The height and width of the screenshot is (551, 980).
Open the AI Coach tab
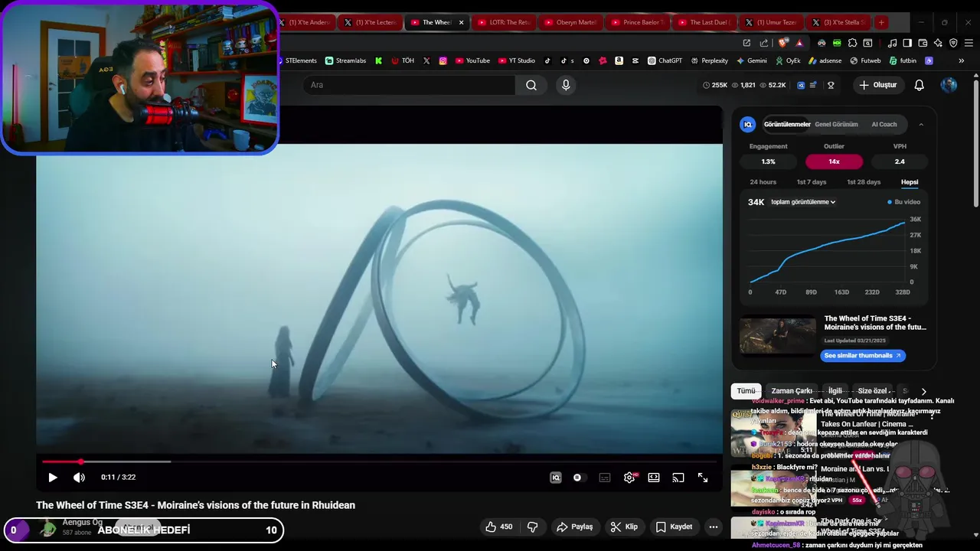(x=884, y=124)
